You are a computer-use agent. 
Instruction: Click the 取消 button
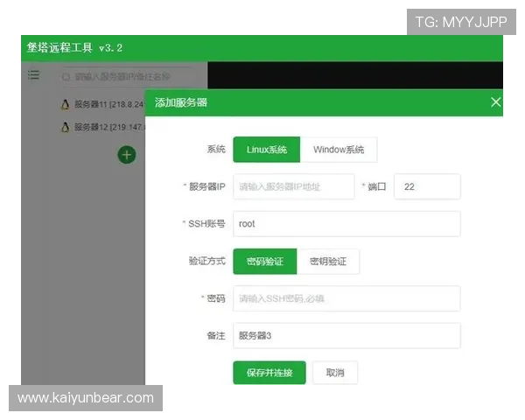coord(335,373)
